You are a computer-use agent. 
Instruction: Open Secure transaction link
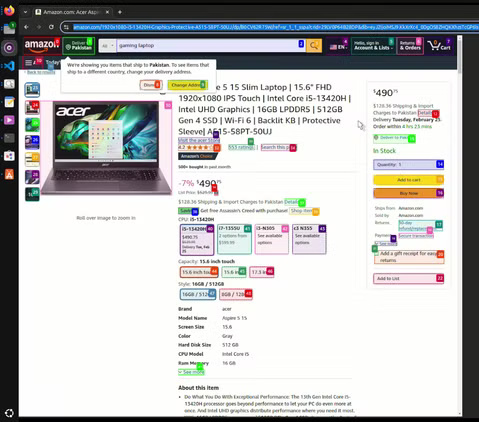pyautogui.click(x=416, y=236)
